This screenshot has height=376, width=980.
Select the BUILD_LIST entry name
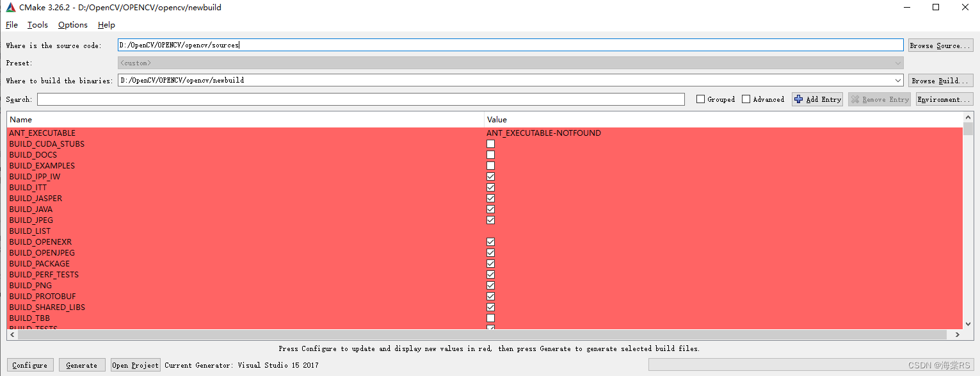[29, 231]
